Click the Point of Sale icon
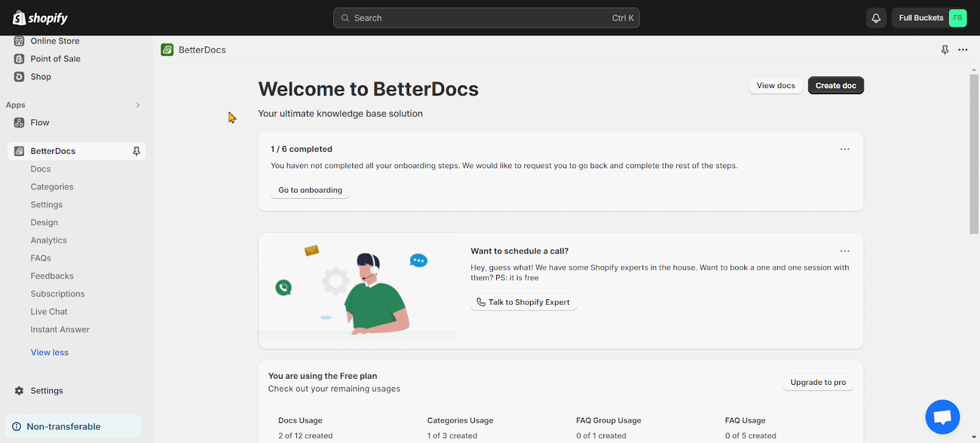 coord(19,59)
